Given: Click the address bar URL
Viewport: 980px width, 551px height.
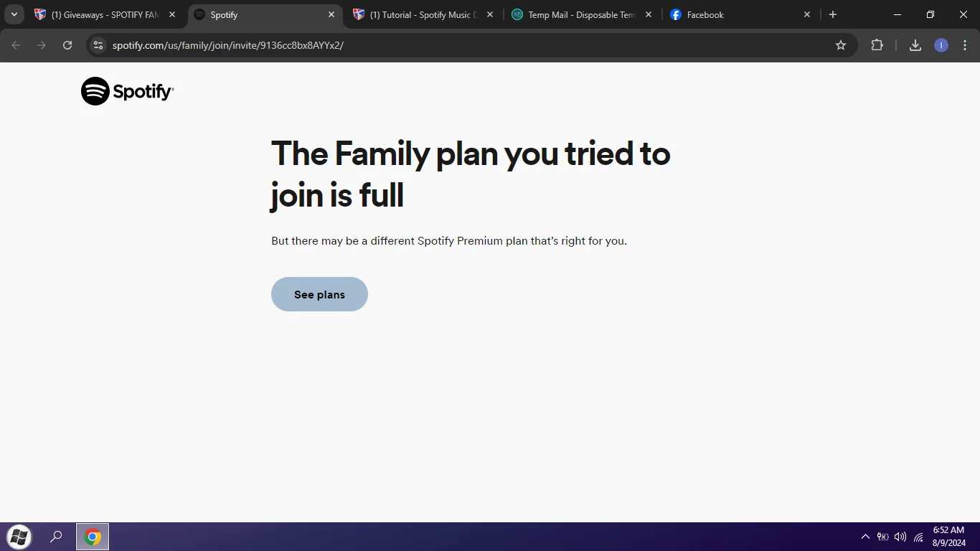Looking at the screenshot, I should (x=228, y=45).
